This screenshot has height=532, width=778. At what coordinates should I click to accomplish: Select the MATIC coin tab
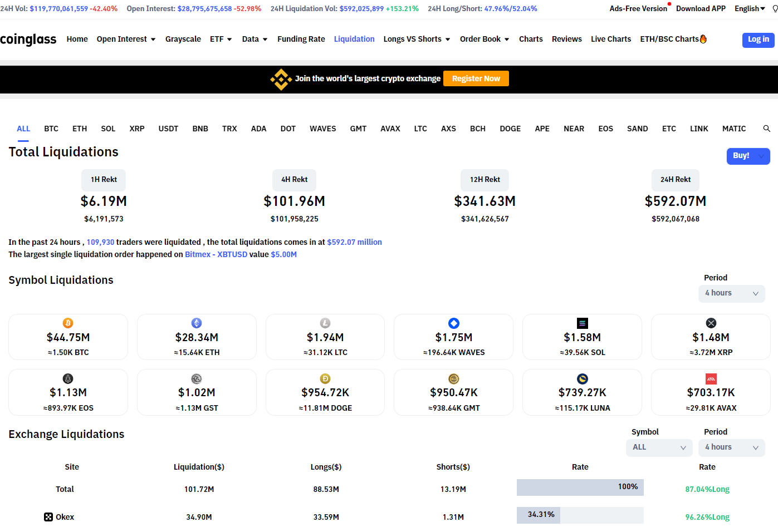[734, 129]
